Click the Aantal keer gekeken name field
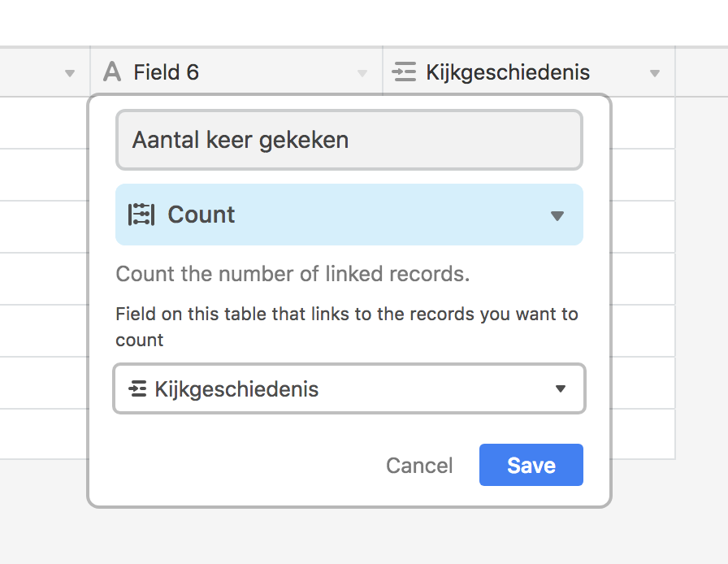 point(349,140)
